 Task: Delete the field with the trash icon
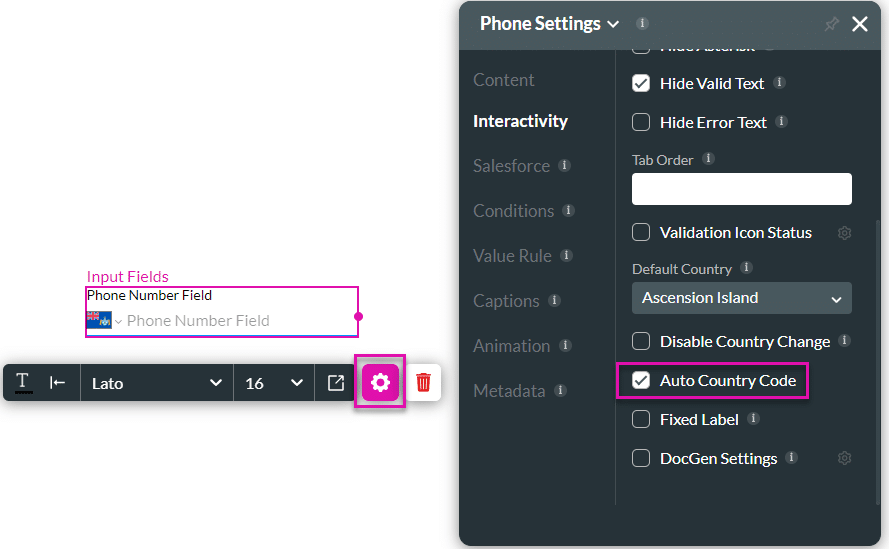coord(424,382)
